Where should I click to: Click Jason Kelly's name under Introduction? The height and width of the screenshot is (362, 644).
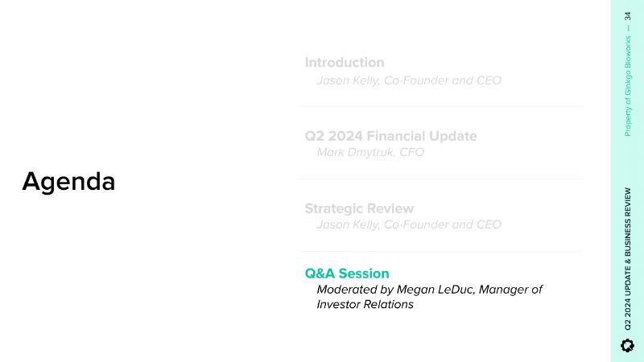(x=349, y=80)
